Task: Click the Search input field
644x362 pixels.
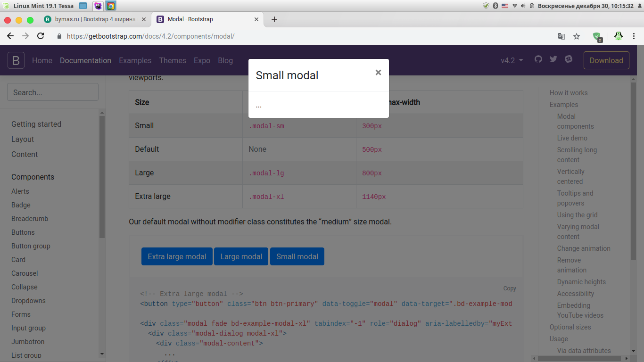Action: [x=53, y=92]
